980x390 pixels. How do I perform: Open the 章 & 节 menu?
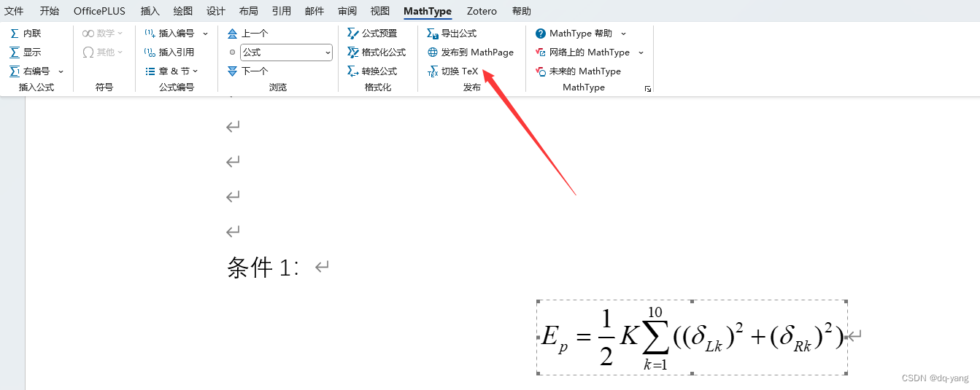pyautogui.click(x=171, y=71)
